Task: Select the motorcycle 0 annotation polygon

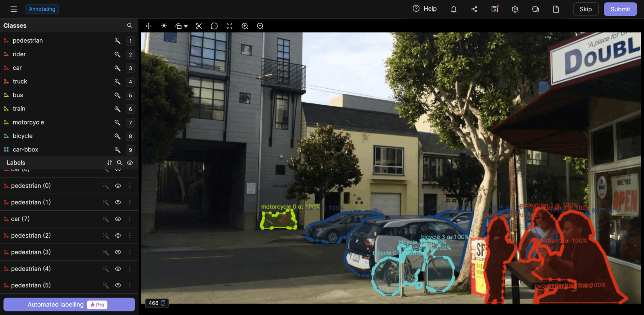Action: [x=279, y=220]
